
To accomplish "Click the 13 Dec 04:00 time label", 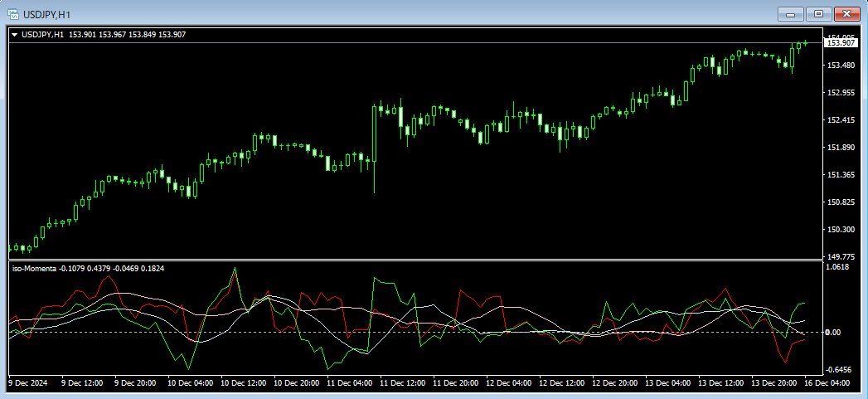I will (x=667, y=383).
